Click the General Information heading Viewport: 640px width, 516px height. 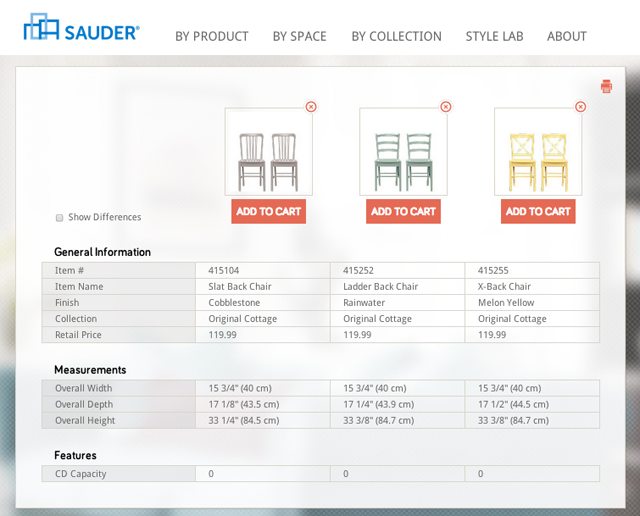102,252
